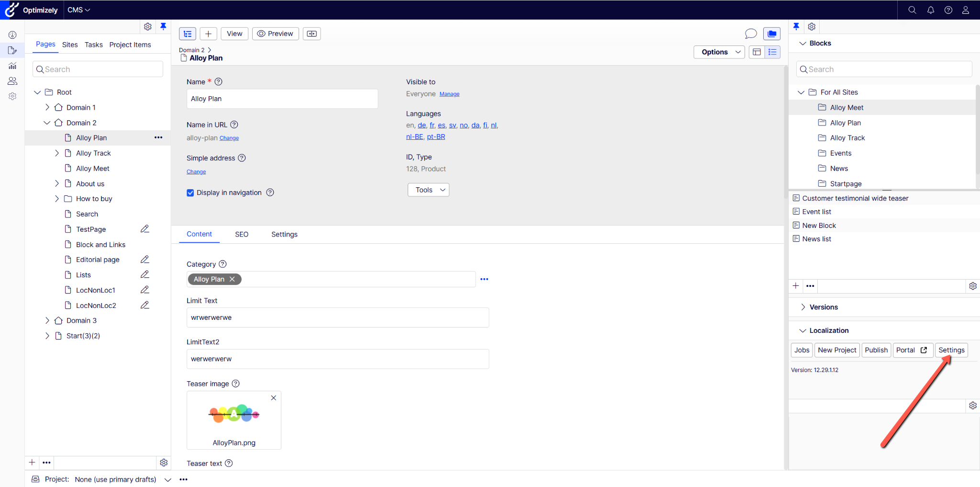Uncheck Display in navigation checkbox
The width and height of the screenshot is (980, 487).
click(x=190, y=193)
